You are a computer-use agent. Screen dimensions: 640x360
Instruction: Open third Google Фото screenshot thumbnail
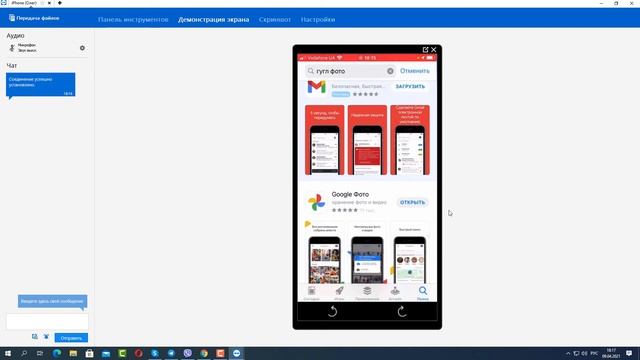(x=410, y=253)
